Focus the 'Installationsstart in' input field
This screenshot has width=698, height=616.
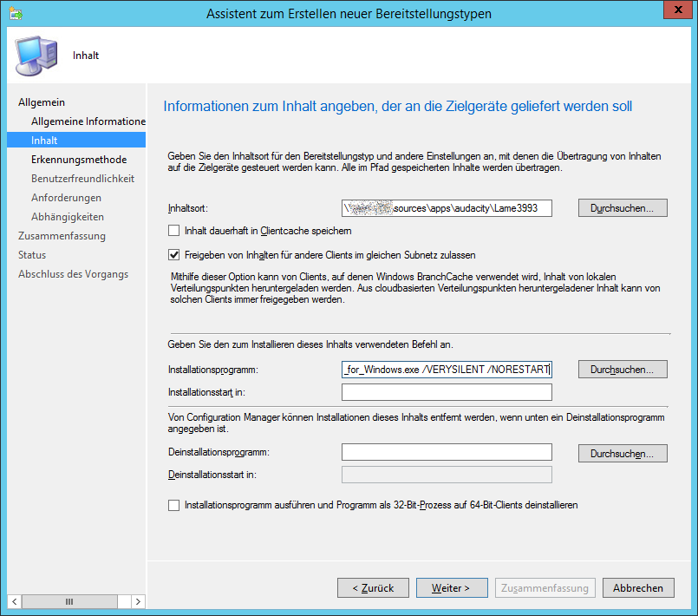(x=447, y=392)
